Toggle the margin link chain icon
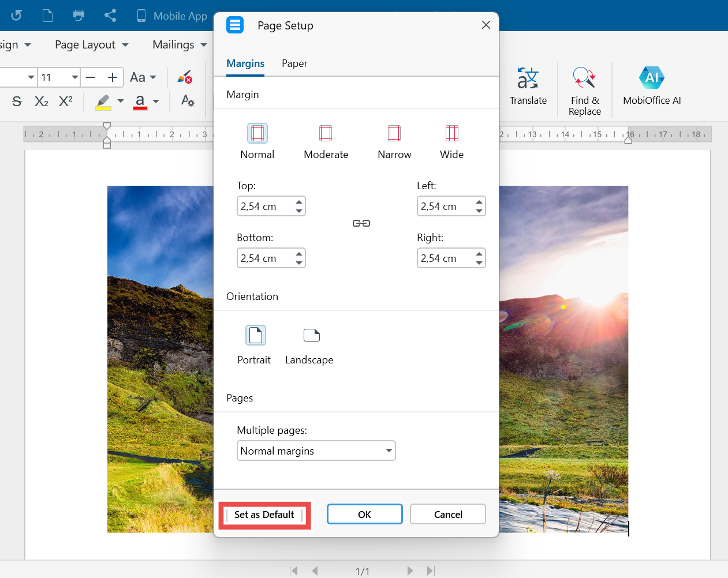This screenshot has width=728, height=578. click(x=361, y=223)
